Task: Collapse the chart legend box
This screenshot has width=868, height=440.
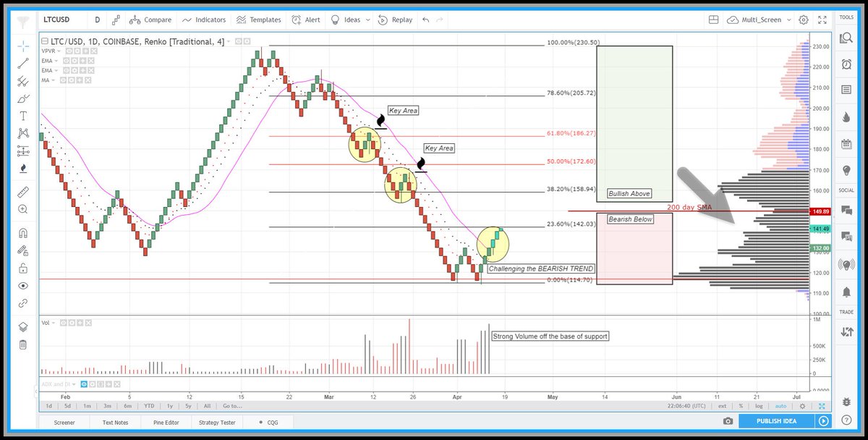Action: click(43, 41)
